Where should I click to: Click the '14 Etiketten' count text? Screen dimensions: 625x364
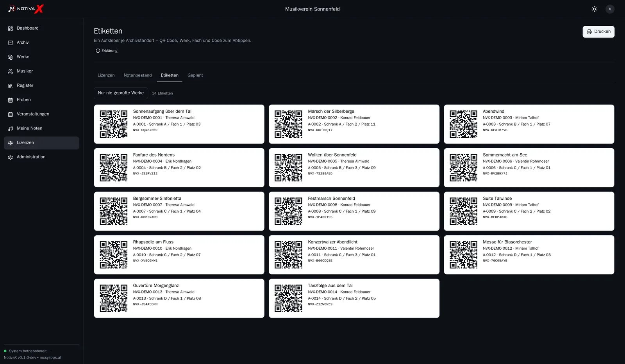pos(162,94)
